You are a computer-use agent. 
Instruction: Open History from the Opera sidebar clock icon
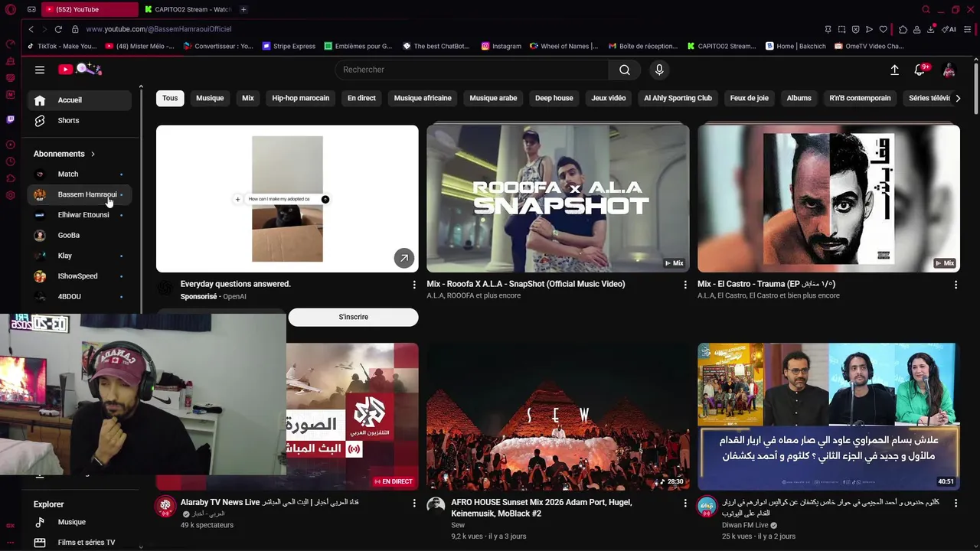pos(10,161)
